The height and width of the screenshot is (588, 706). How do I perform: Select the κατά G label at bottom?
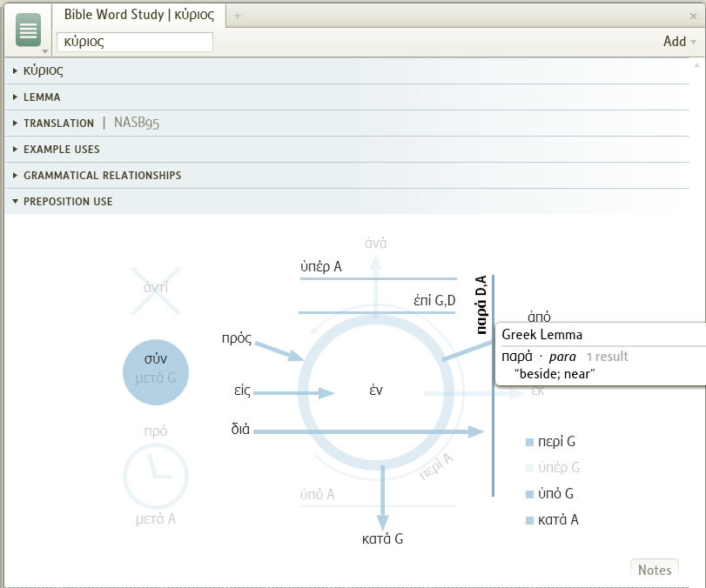(x=382, y=538)
